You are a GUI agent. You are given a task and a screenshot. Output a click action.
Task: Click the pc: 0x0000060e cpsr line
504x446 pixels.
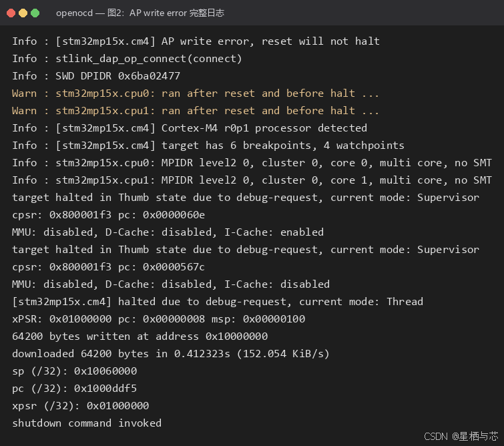109,215
